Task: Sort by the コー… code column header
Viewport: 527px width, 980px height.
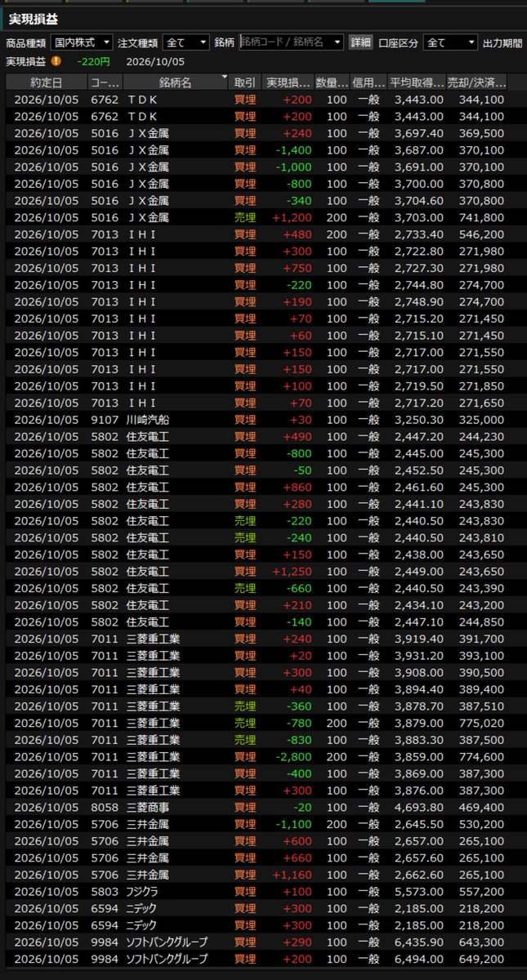Action: (x=105, y=82)
